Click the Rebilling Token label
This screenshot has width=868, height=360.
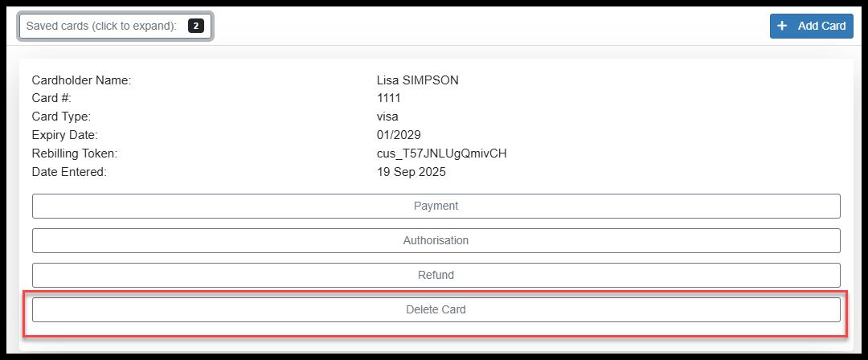tap(74, 153)
